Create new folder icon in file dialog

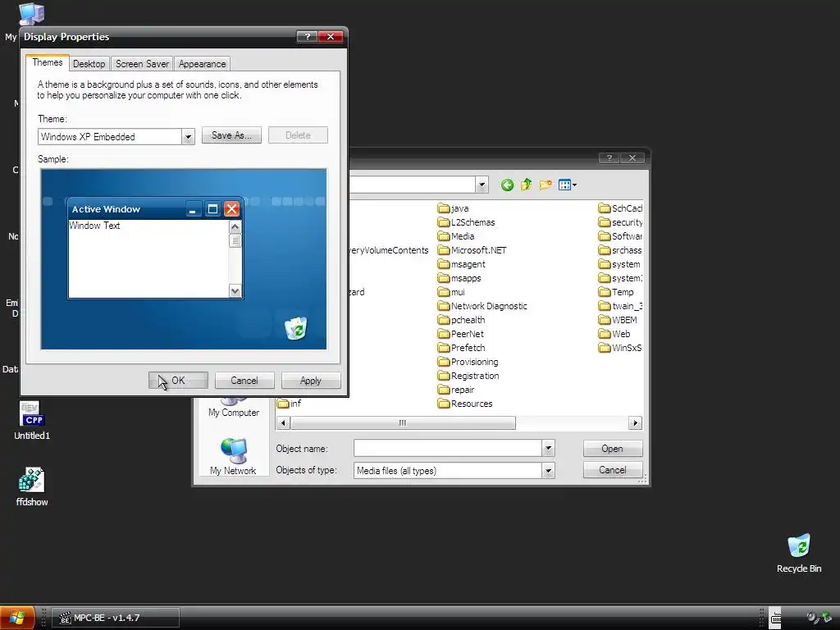pyautogui.click(x=546, y=185)
